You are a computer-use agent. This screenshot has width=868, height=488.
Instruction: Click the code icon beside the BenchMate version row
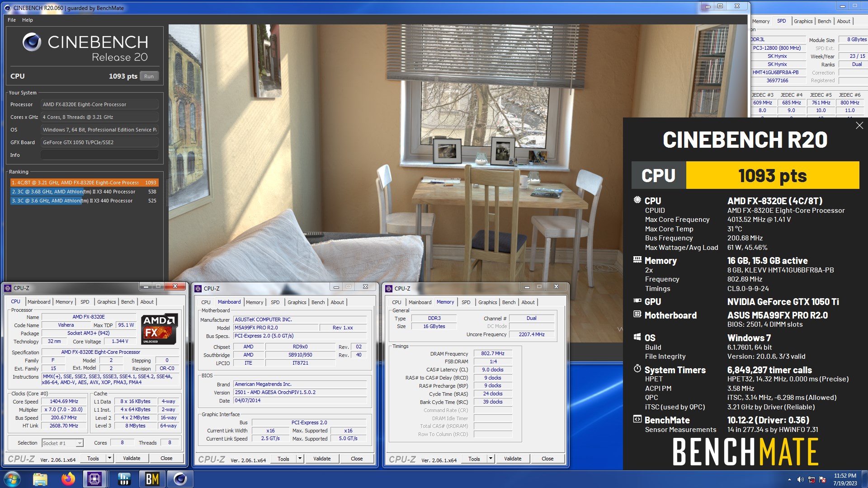pos(637,419)
